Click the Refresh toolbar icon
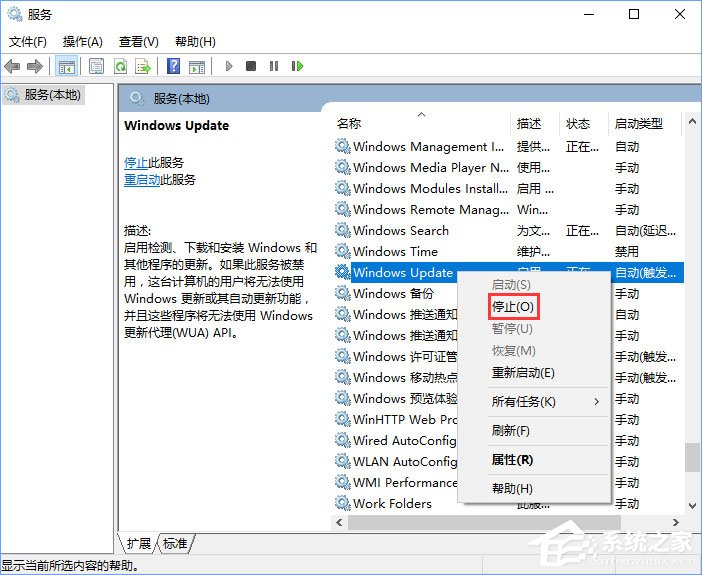The height and width of the screenshot is (575, 702). (120, 67)
